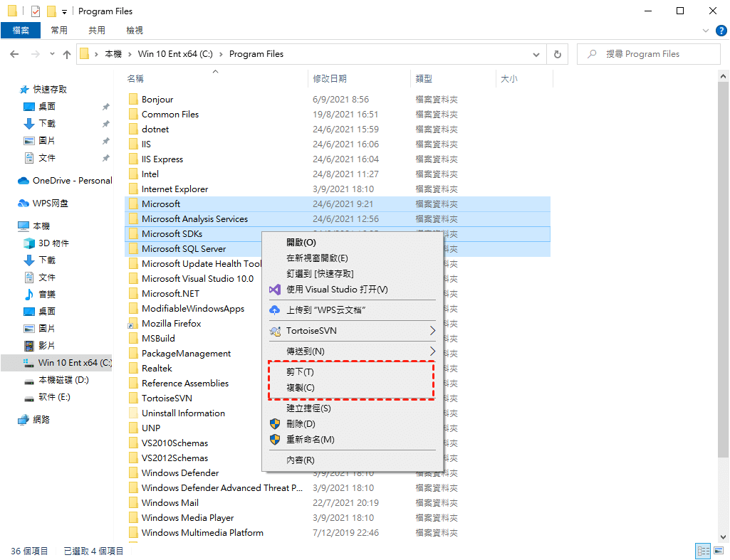Open the 常用 ribbon tab
The image size is (730, 560).
coord(59,30)
